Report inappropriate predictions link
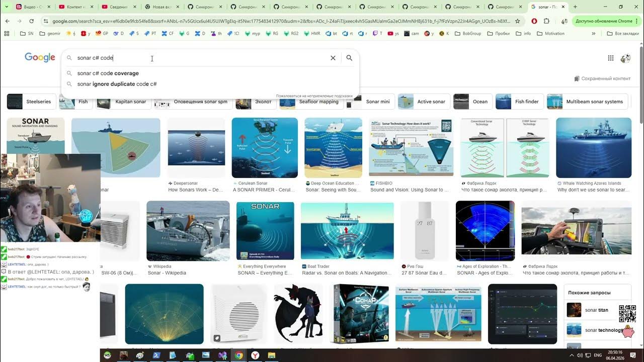The image size is (644, 362). (x=314, y=96)
